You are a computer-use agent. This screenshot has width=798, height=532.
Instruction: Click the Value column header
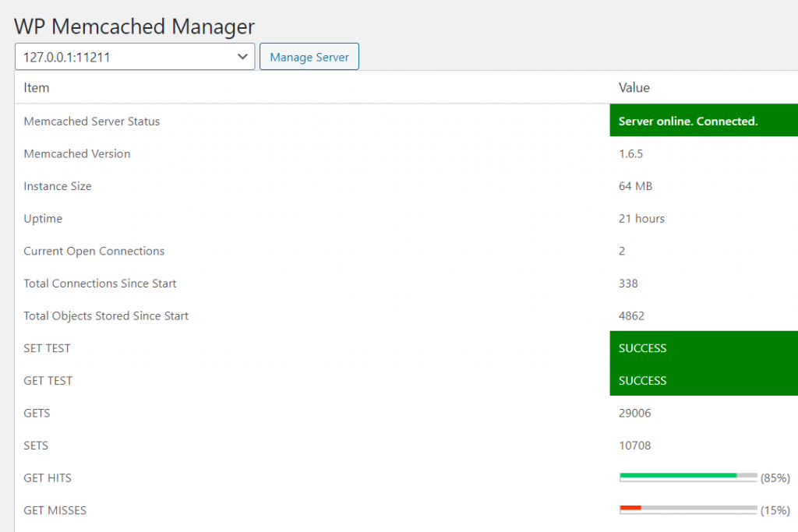coord(634,88)
